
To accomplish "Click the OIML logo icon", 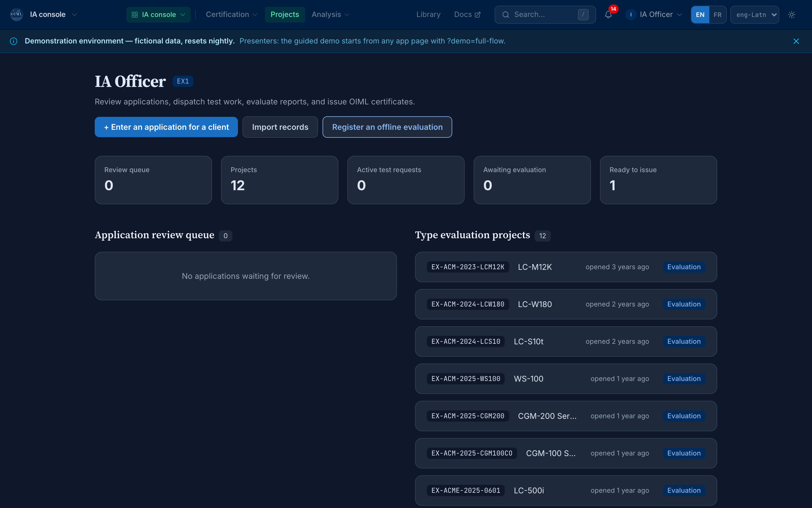I will coord(16,14).
